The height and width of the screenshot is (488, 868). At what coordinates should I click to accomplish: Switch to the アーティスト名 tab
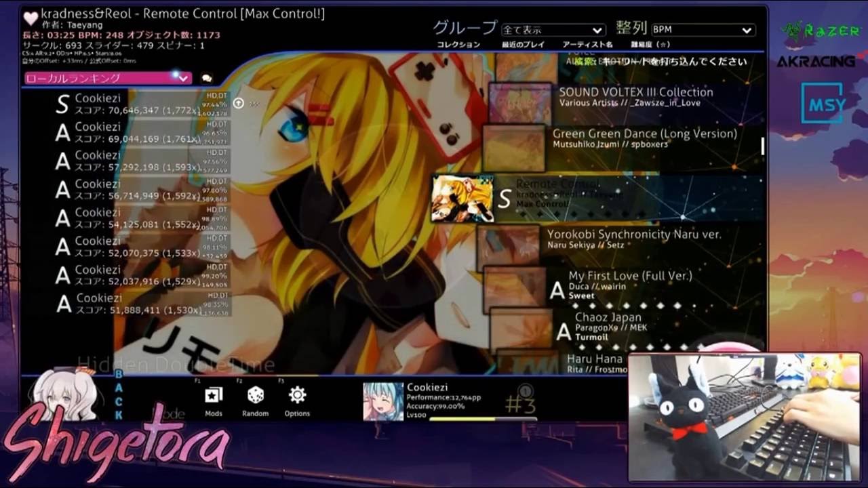click(587, 45)
